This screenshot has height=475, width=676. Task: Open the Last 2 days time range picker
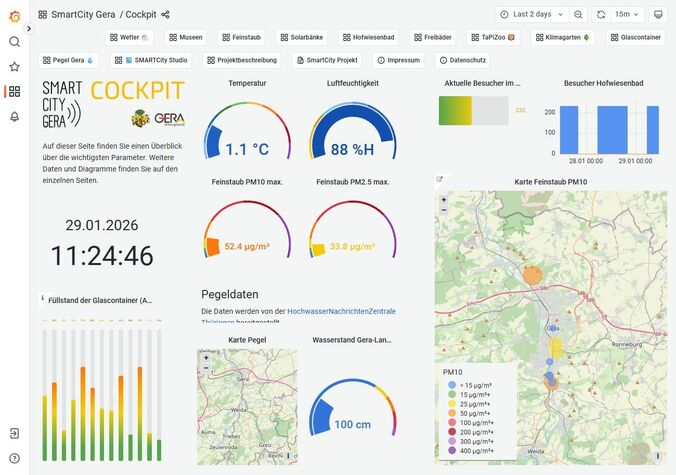[532, 15]
